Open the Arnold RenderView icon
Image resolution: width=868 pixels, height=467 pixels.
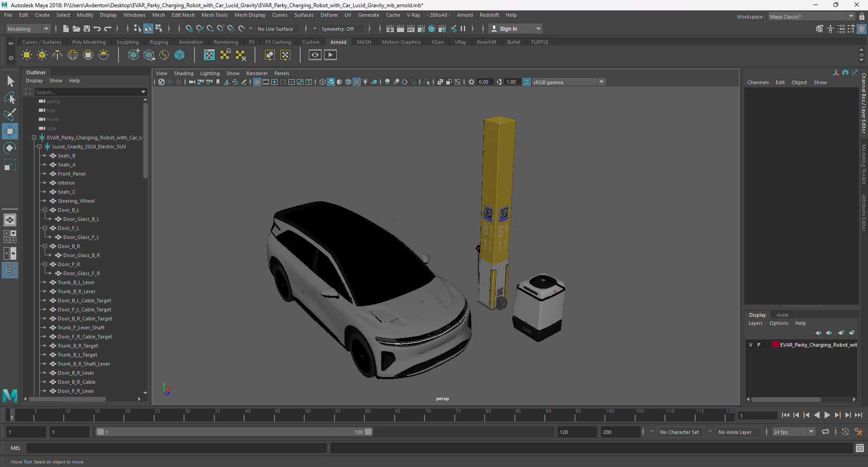(x=315, y=55)
